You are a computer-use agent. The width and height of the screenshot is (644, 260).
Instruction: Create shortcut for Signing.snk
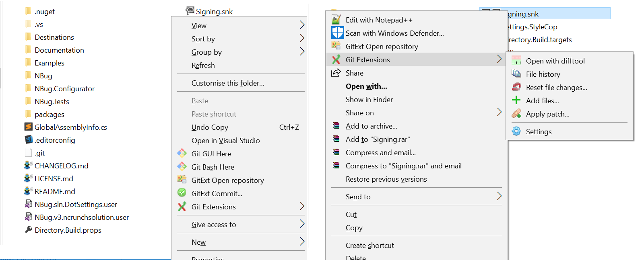(369, 245)
